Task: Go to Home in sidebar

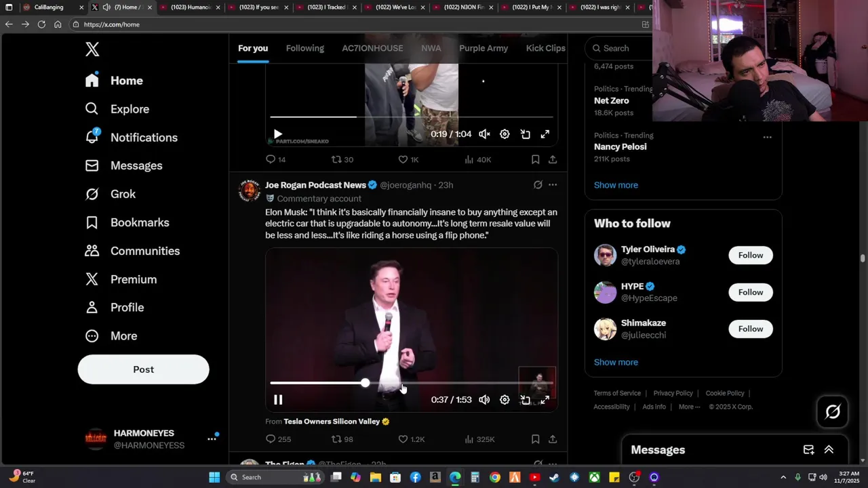Action: (x=114, y=81)
